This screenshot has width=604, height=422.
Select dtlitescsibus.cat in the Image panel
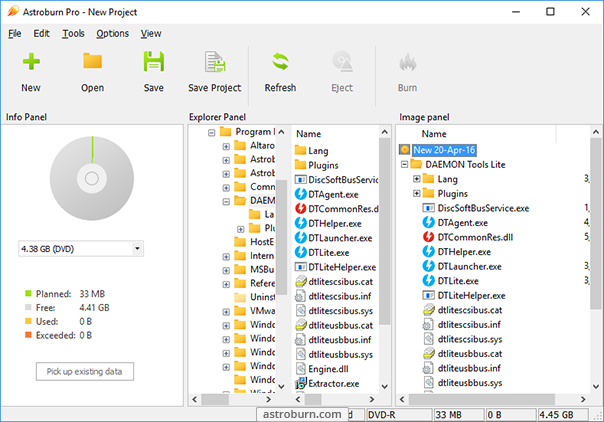[x=470, y=310]
